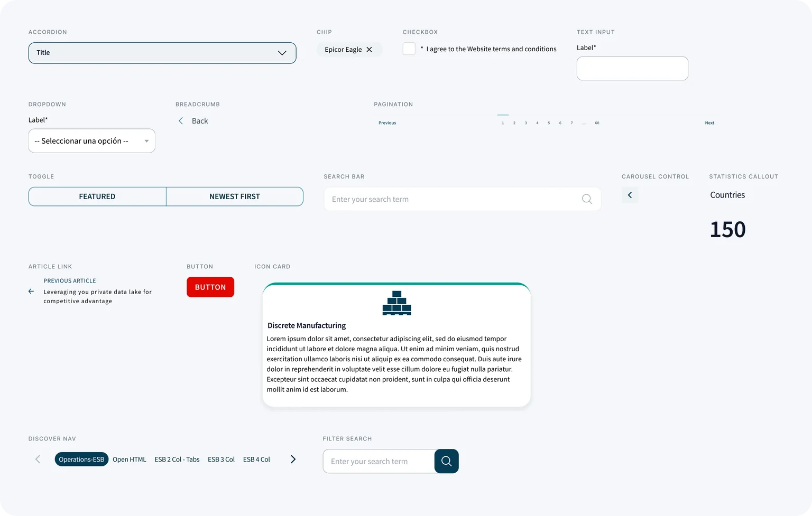Click the Label text input field
The width and height of the screenshot is (812, 516).
[x=632, y=69]
